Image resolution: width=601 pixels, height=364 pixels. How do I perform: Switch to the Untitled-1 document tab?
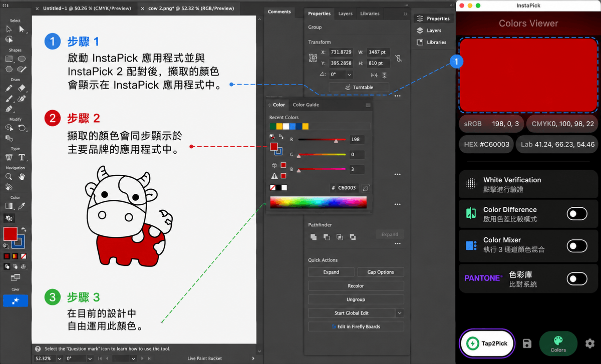tap(87, 9)
